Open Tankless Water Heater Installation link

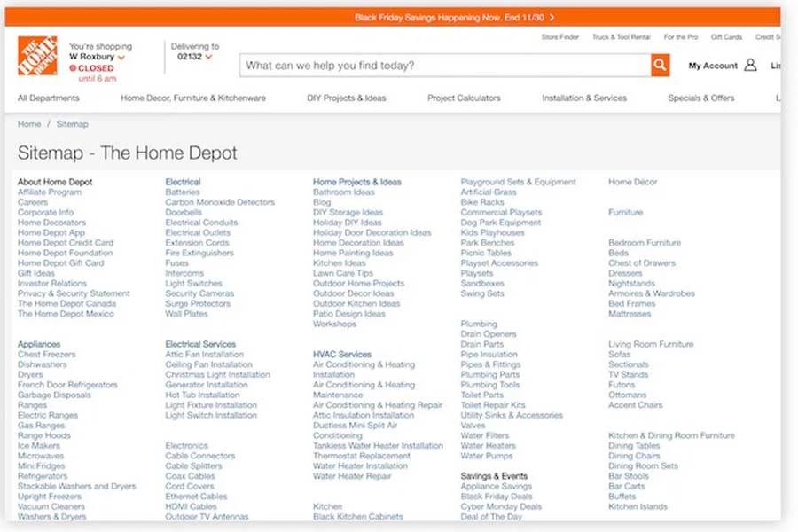[378, 445]
